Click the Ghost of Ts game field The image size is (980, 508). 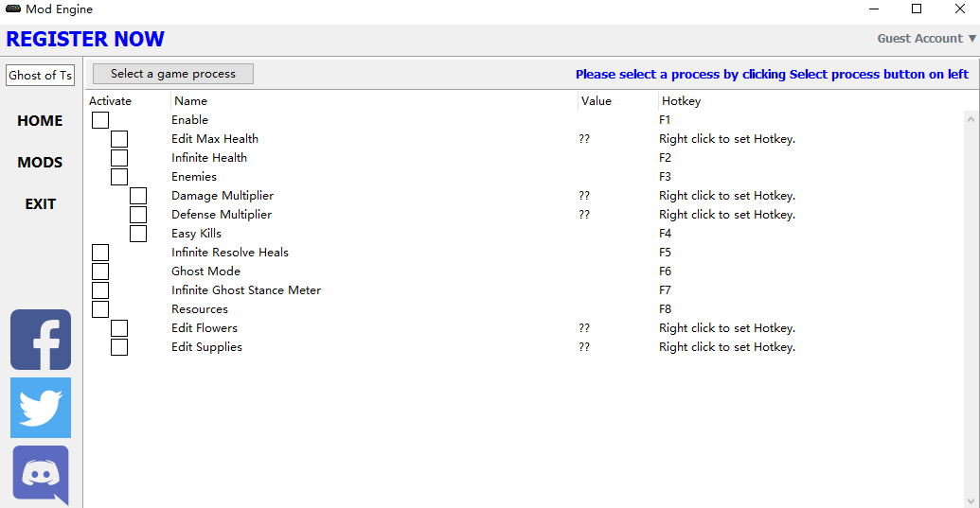(x=40, y=75)
